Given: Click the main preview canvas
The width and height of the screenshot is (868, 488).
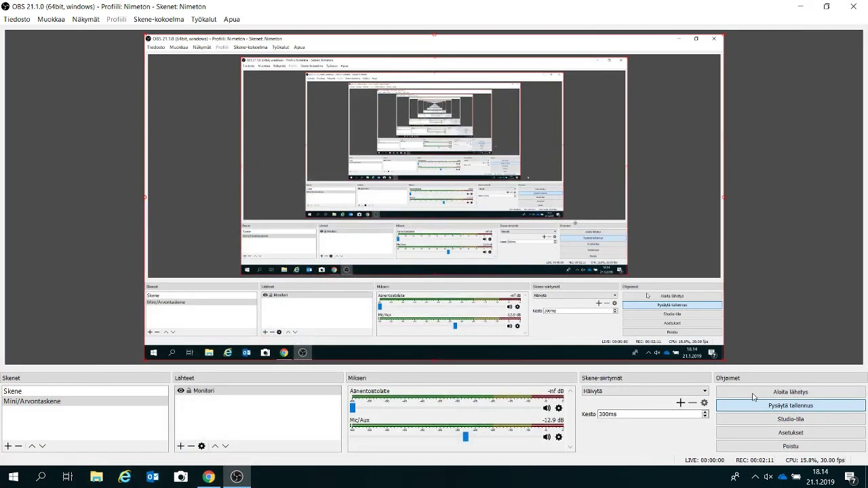Looking at the screenshot, I should click(434, 197).
